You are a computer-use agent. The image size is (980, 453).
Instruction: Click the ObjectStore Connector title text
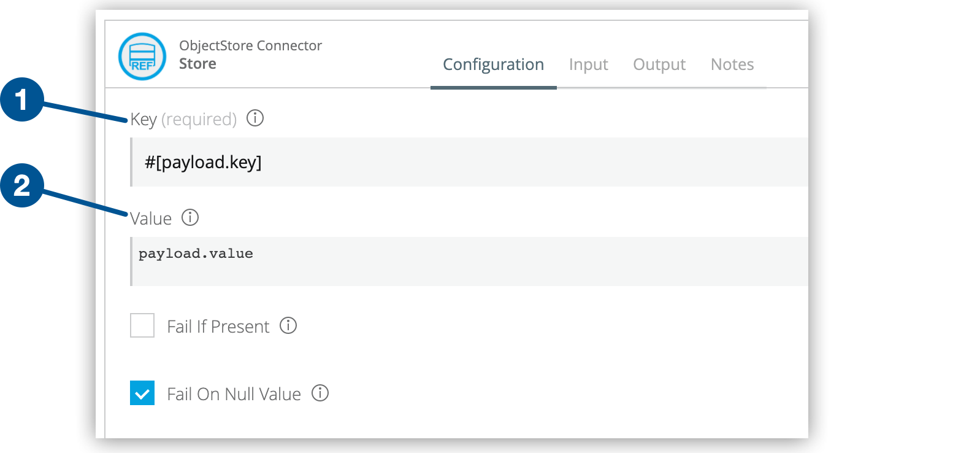point(250,45)
